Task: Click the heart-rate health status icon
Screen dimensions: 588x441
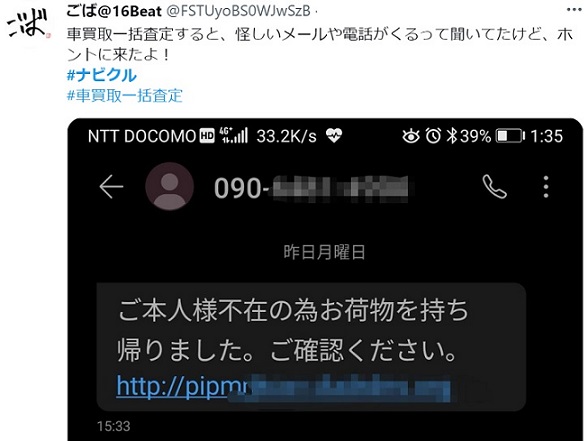Action: point(333,135)
